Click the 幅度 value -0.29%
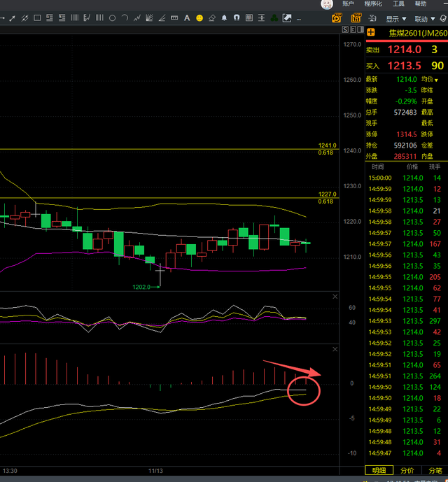 [x=406, y=101]
